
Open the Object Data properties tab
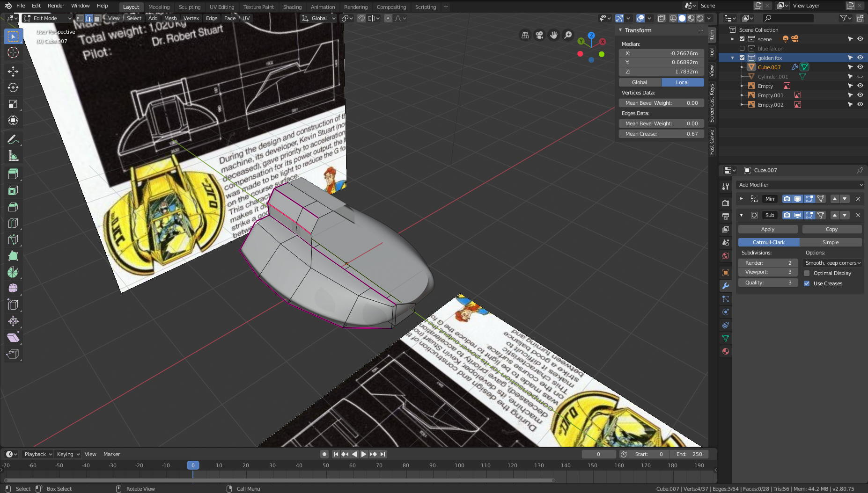point(726,338)
